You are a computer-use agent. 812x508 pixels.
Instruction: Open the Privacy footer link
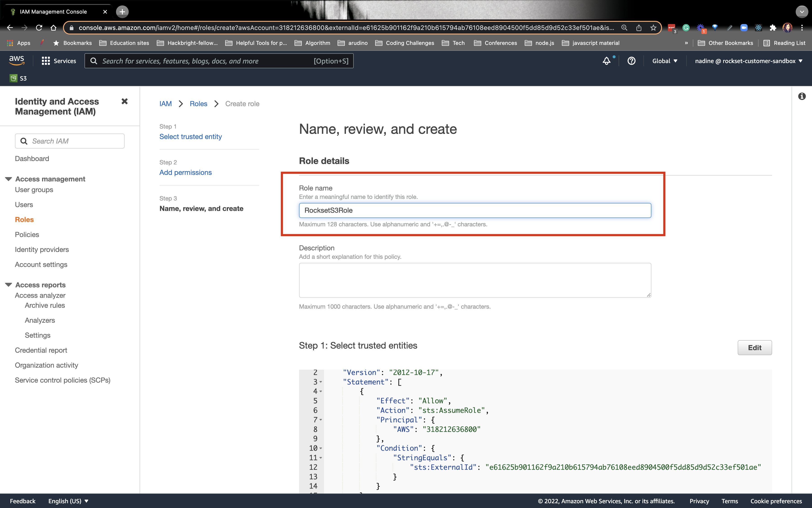(x=699, y=501)
